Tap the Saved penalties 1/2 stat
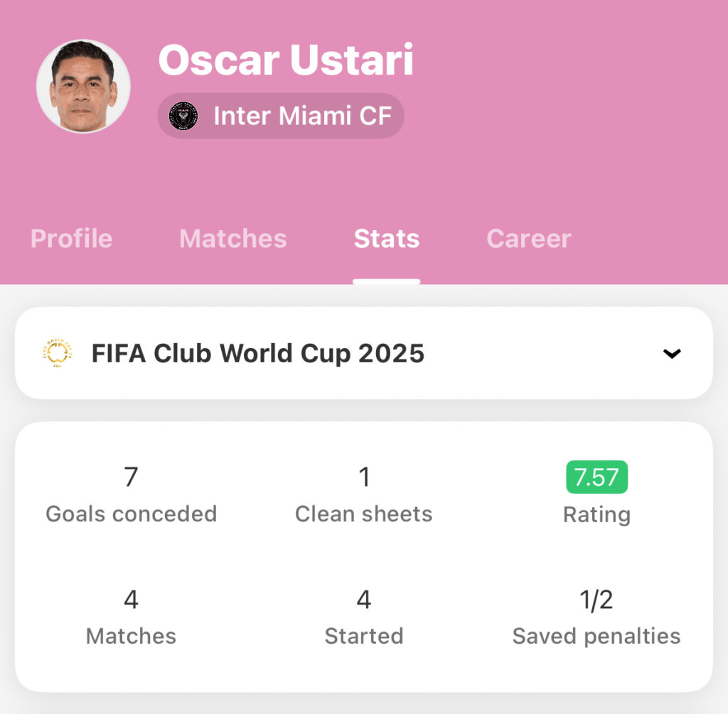The image size is (728, 714). [596, 617]
